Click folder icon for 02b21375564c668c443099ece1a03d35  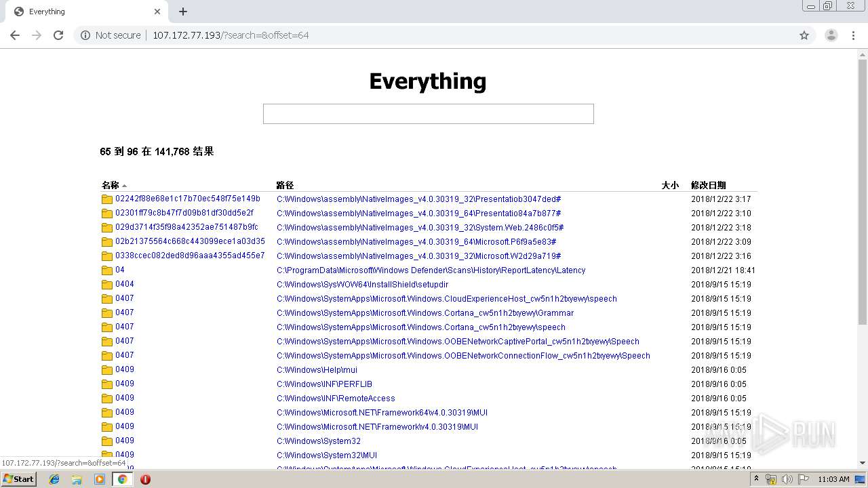(x=107, y=242)
